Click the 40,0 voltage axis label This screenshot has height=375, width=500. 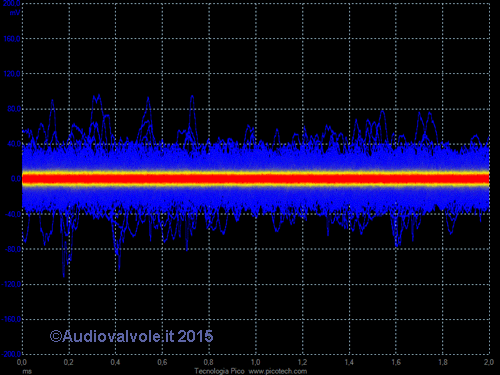point(14,144)
